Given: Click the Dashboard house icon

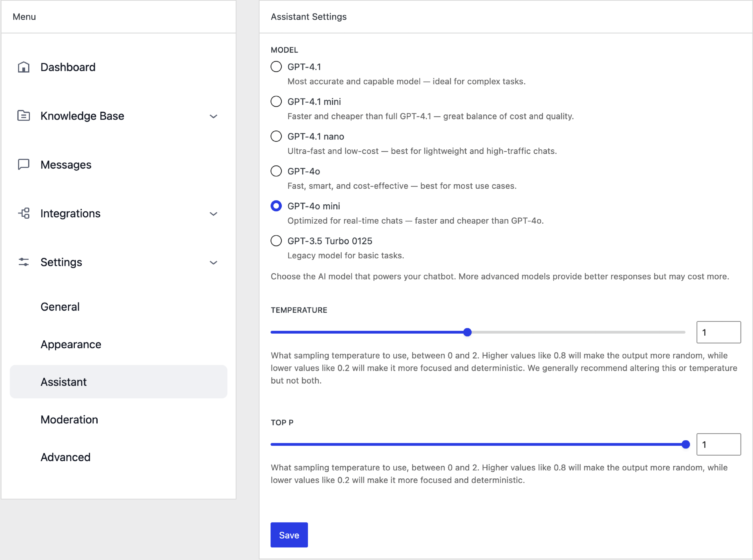Looking at the screenshot, I should coord(23,67).
